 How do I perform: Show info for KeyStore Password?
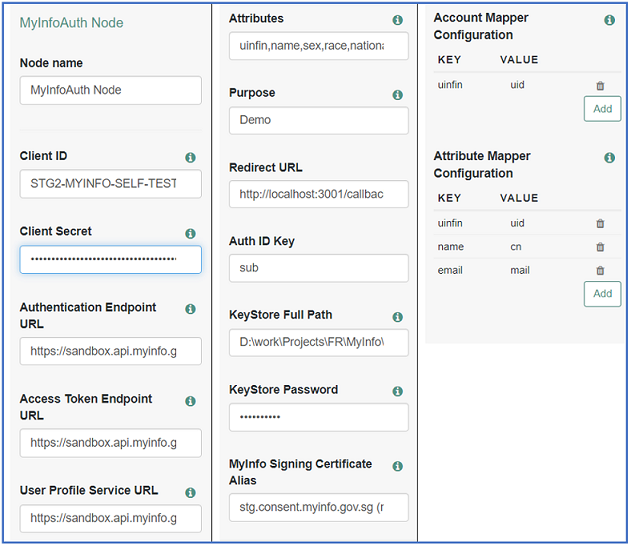[397, 392]
